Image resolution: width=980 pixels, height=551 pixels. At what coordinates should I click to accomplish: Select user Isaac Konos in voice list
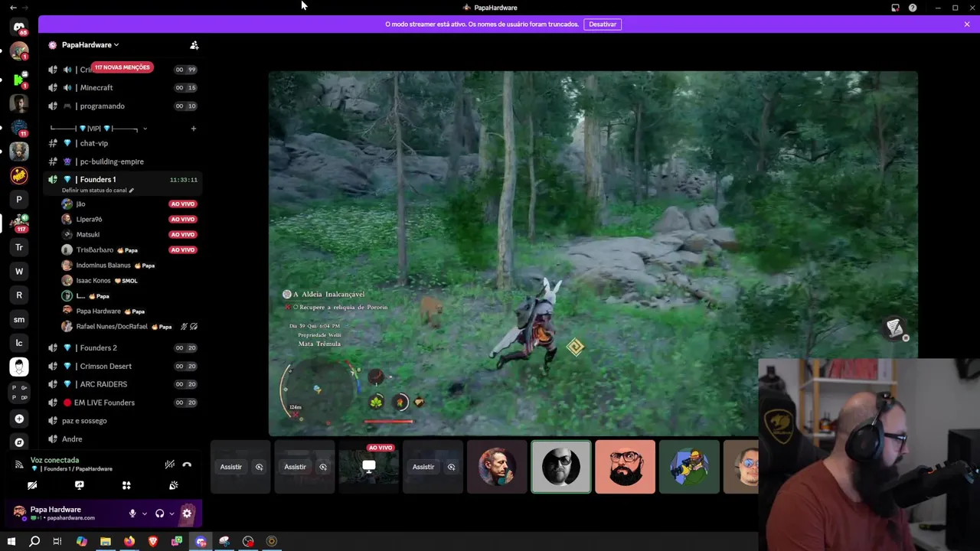pos(129,281)
